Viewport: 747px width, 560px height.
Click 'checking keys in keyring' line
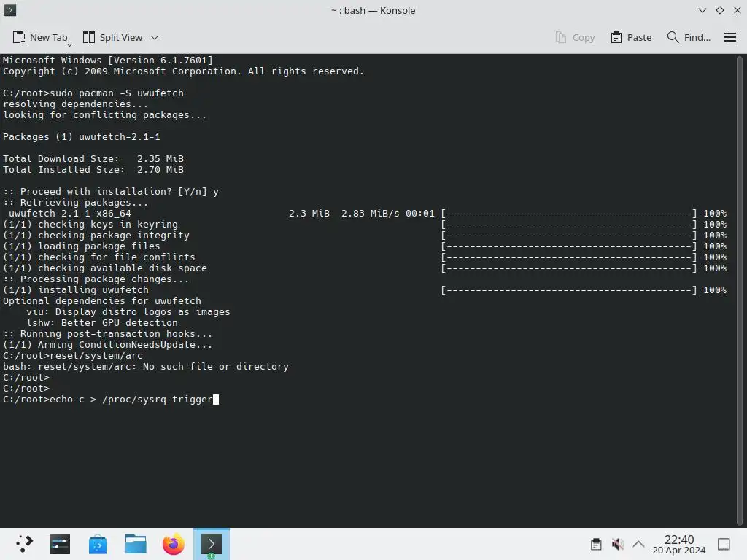point(90,225)
